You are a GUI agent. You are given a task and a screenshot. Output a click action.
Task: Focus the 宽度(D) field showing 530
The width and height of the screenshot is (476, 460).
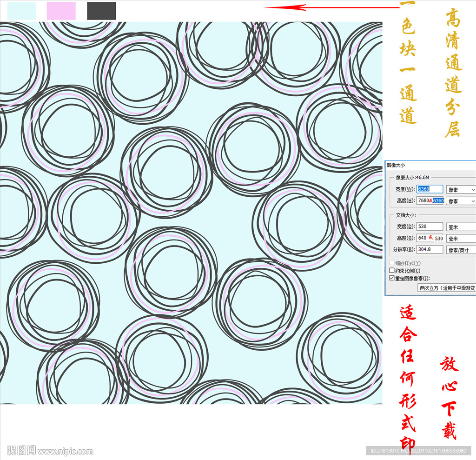430,227
